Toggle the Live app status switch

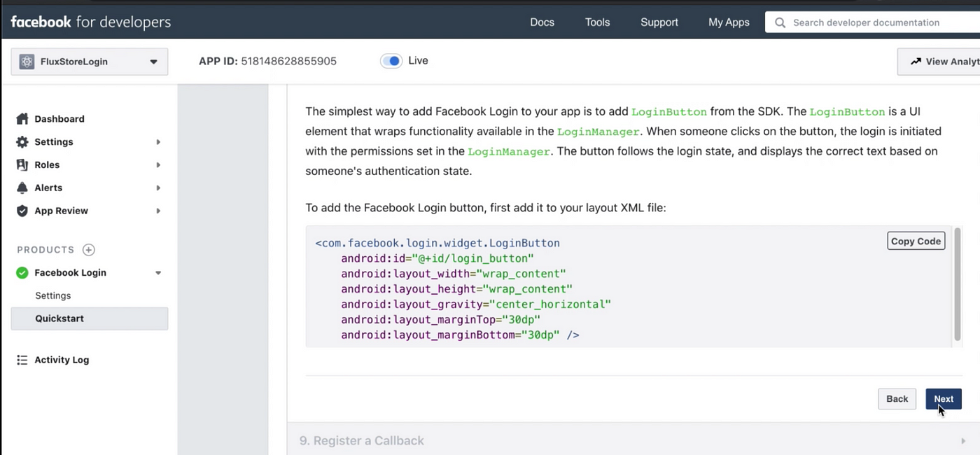tap(391, 61)
